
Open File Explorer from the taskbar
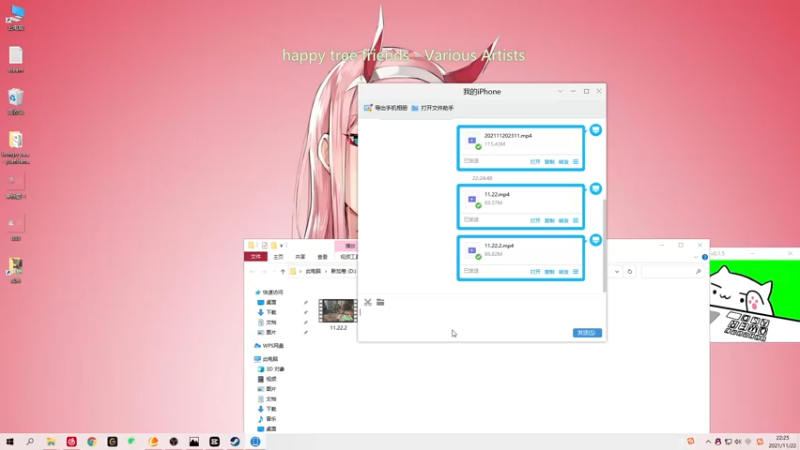pos(51,442)
